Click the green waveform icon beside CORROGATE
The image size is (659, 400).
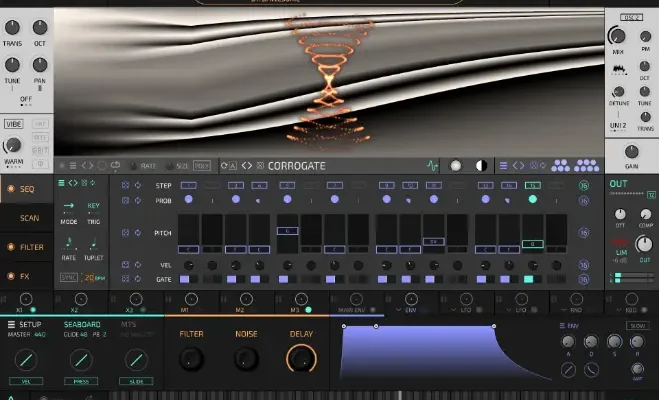(433, 165)
